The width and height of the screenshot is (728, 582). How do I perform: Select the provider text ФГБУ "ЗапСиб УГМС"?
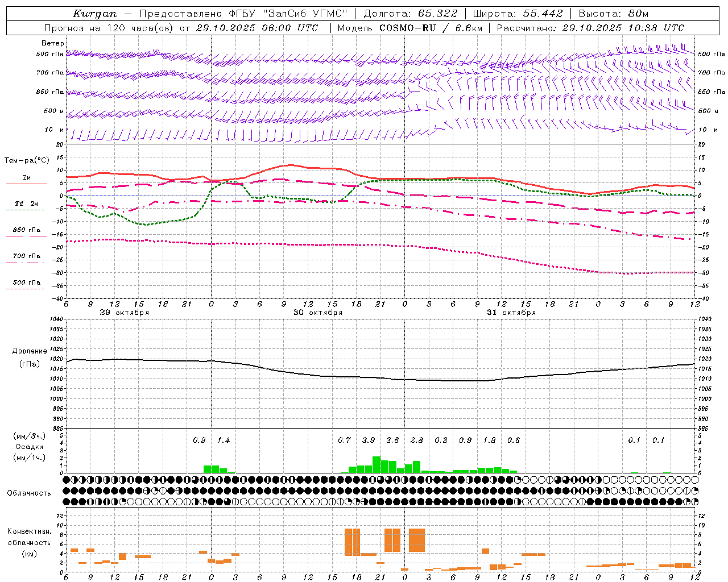(x=288, y=14)
